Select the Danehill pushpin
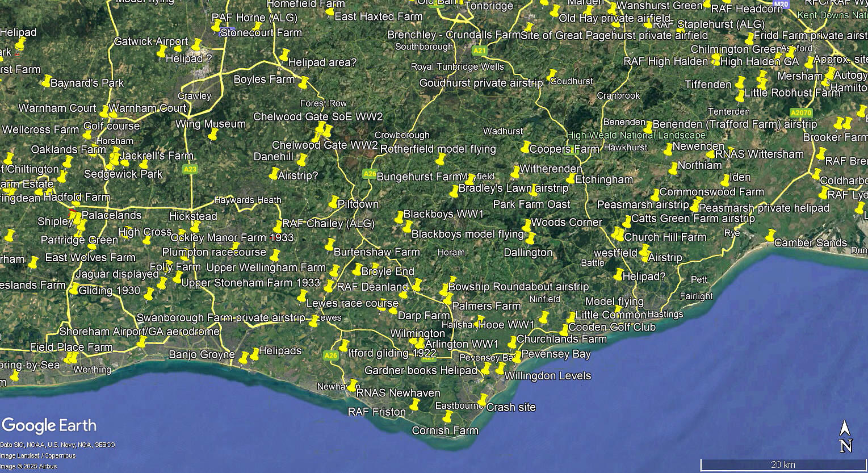This screenshot has height=473, width=868. point(302,160)
